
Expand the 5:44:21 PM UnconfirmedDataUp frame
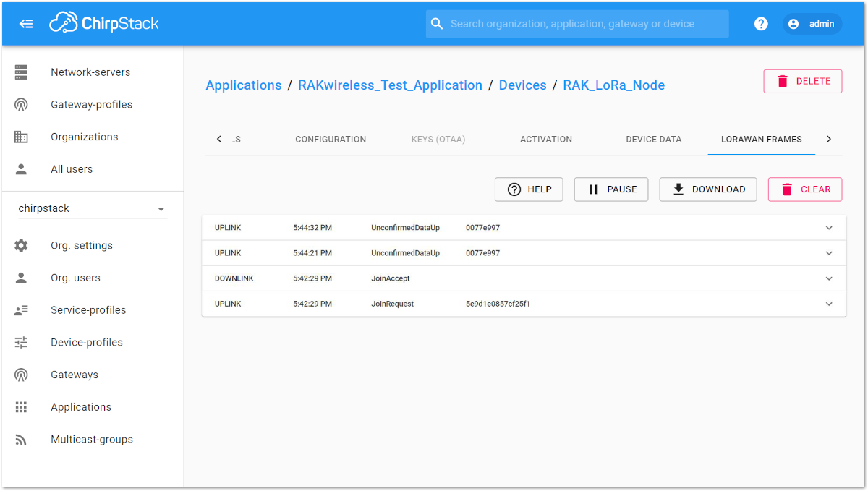click(x=829, y=253)
